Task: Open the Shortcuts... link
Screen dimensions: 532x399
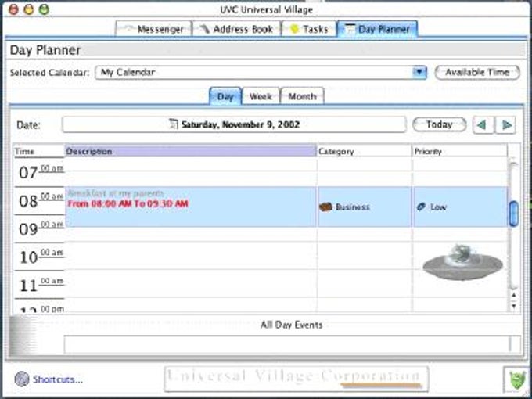Action: pos(58,379)
